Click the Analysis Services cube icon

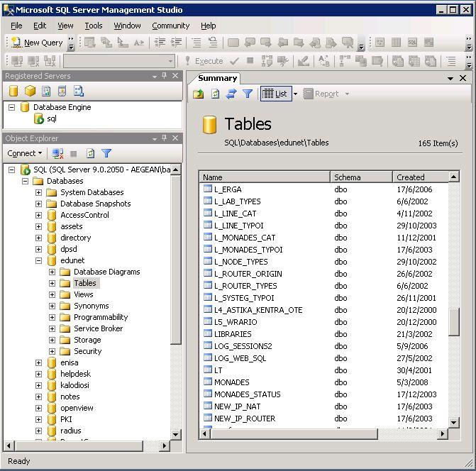[x=30, y=91]
